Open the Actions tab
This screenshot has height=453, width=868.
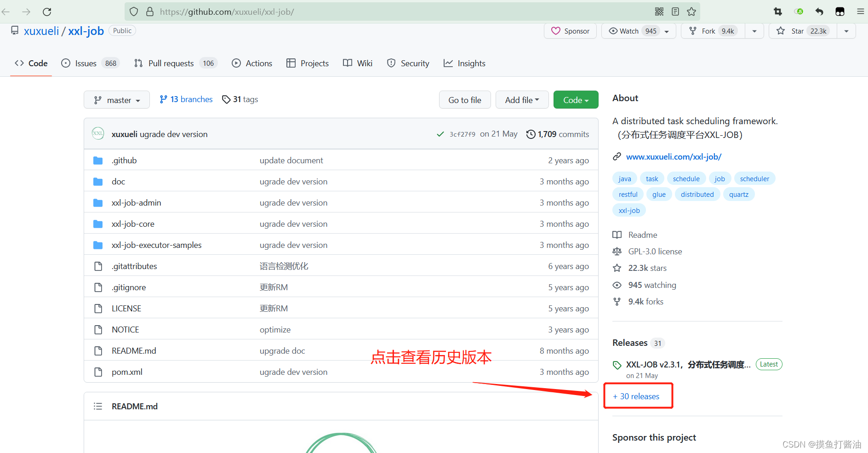pos(252,63)
